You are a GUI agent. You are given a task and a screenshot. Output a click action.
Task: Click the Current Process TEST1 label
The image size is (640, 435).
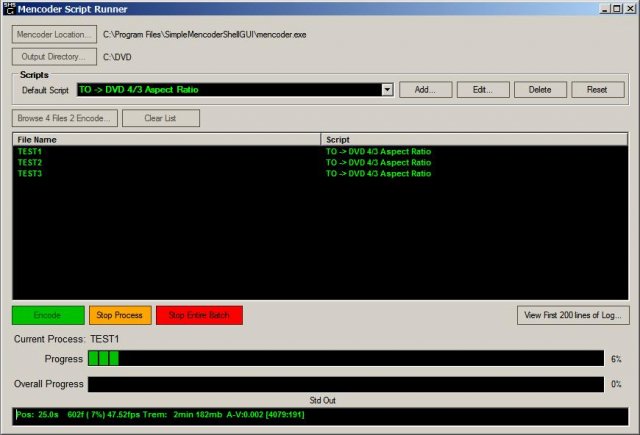tap(67, 339)
